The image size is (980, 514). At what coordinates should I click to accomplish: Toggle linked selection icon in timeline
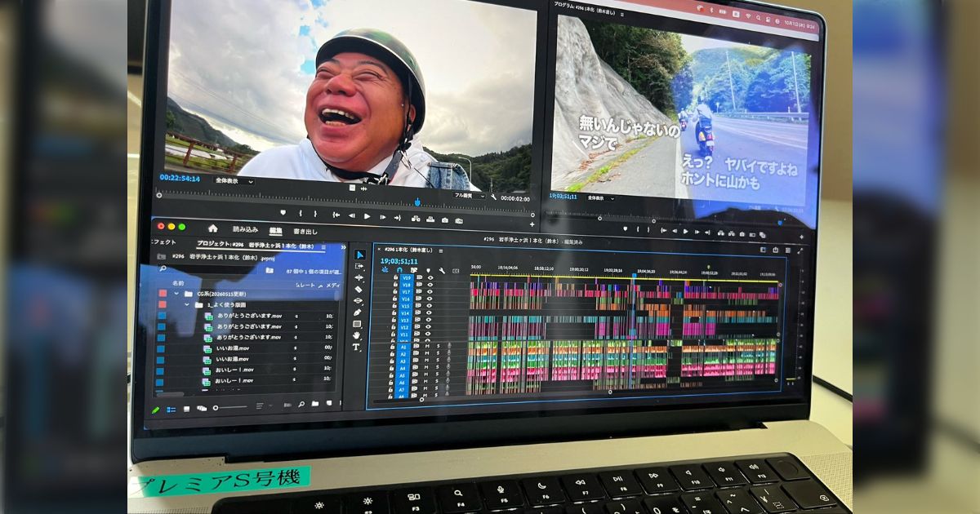[413, 270]
